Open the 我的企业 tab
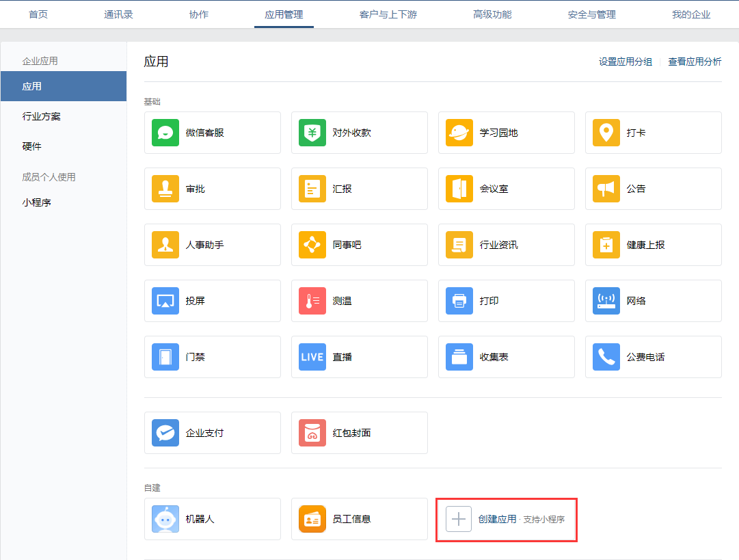 691,14
